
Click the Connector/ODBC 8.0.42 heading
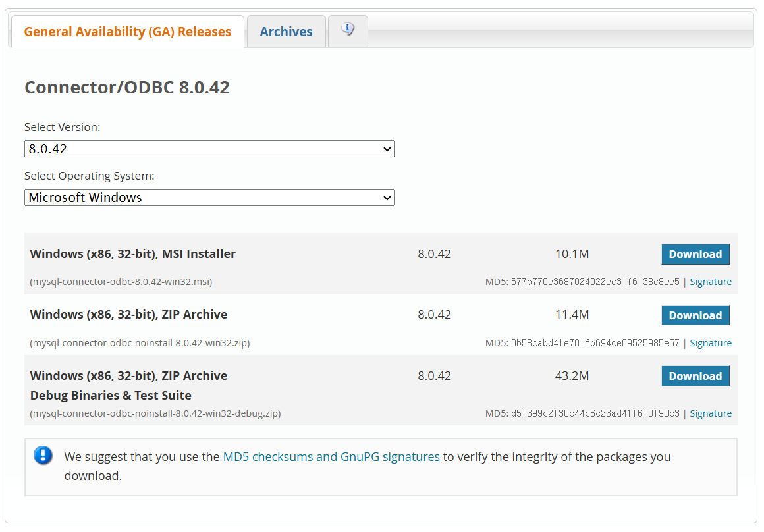coord(127,87)
